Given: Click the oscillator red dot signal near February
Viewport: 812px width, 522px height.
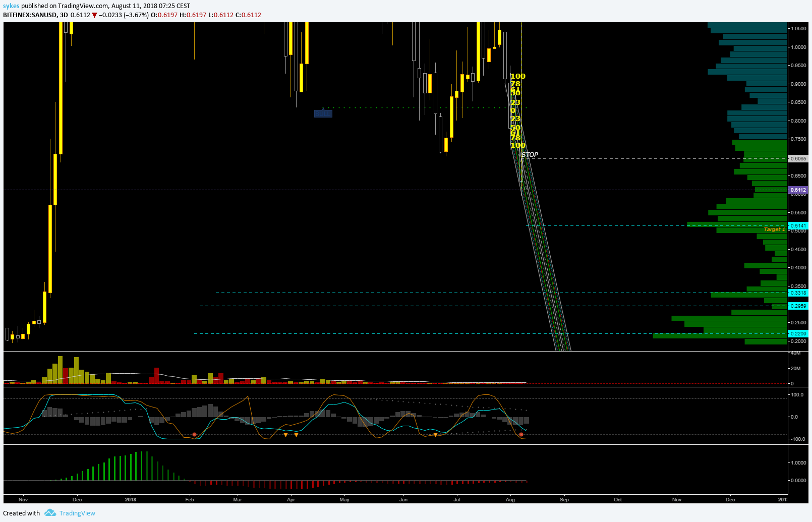Looking at the screenshot, I should 194,434.
